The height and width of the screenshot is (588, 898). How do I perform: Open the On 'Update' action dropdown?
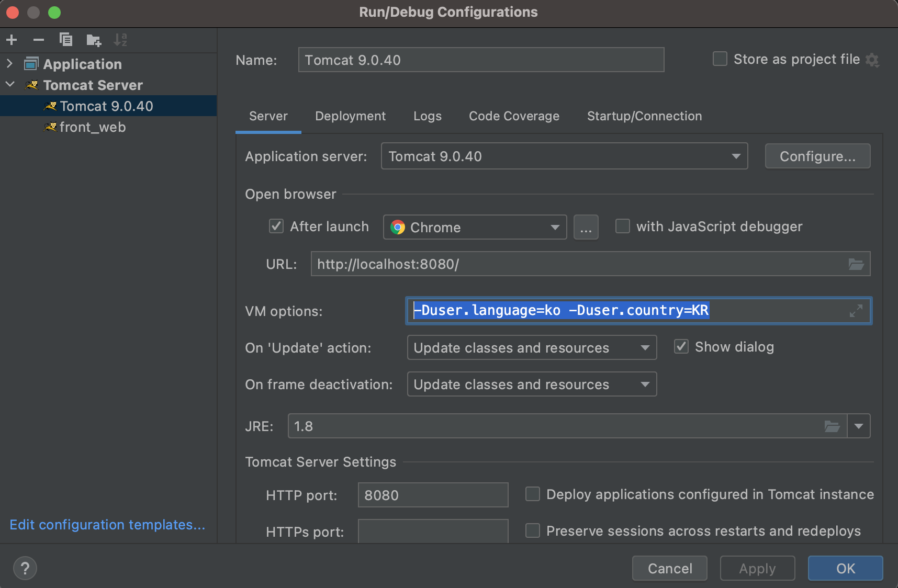coord(532,347)
